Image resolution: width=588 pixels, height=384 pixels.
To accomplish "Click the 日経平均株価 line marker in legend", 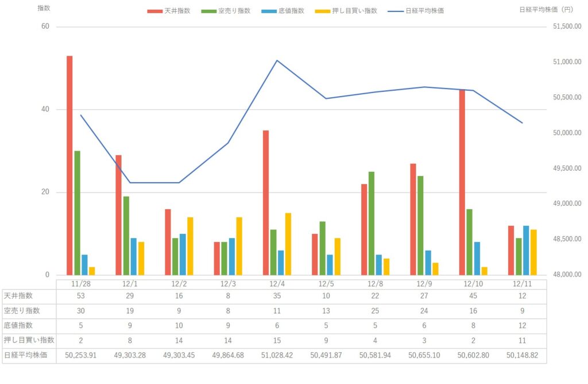I will click(x=396, y=11).
